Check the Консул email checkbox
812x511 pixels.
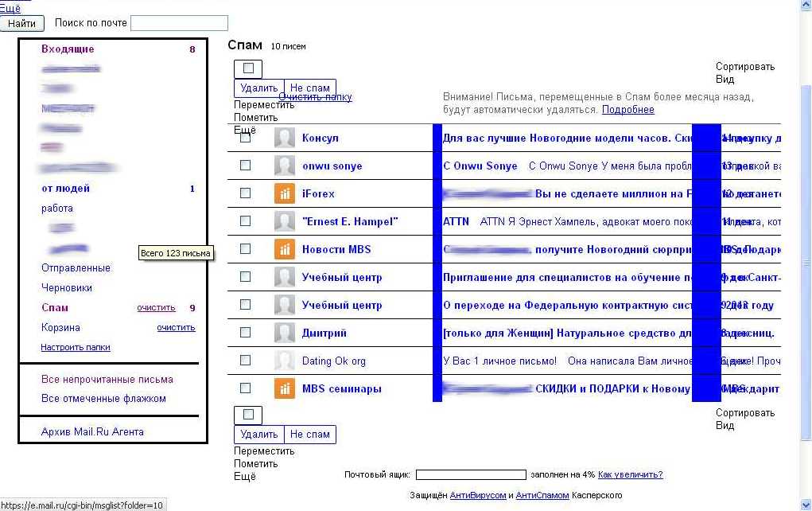tap(246, 138)
